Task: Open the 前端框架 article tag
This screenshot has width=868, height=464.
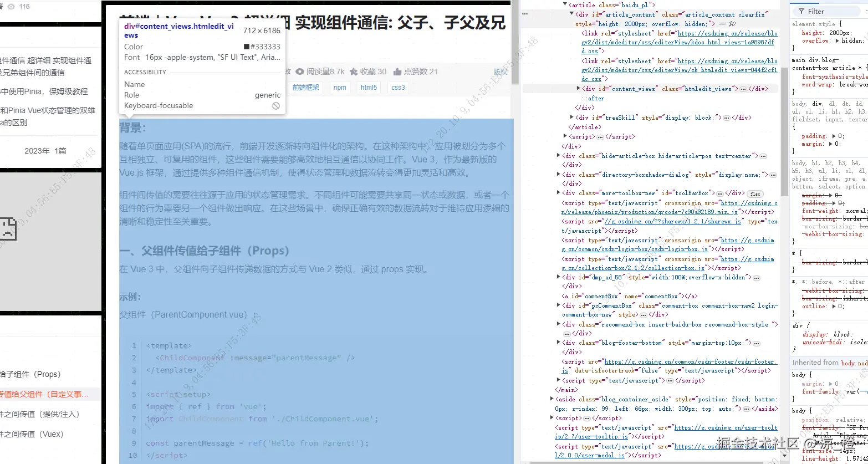Action: (x=306, y=88)
